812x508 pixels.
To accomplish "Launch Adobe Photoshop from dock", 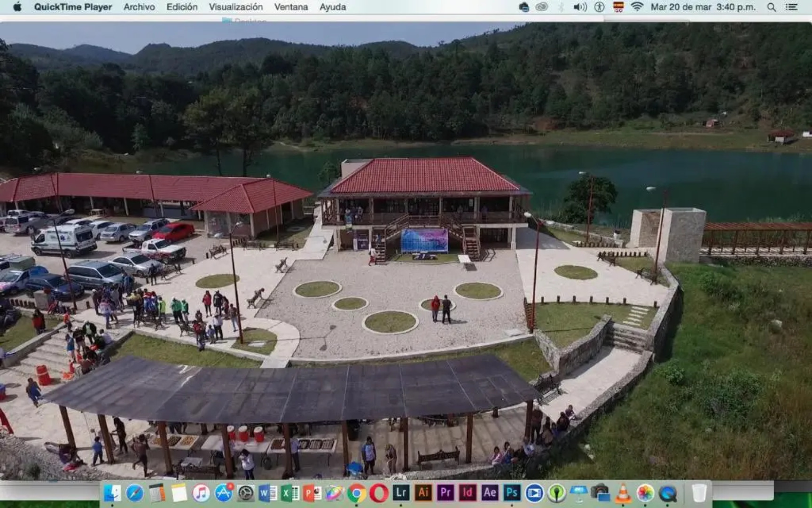I will click(512, 492).
